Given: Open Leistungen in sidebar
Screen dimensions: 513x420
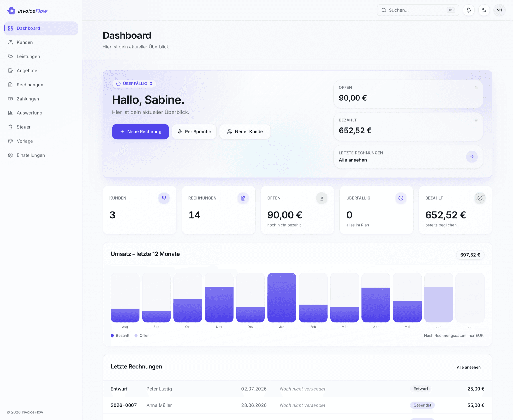Looking at the screenshot, I should tap(41, 56).
